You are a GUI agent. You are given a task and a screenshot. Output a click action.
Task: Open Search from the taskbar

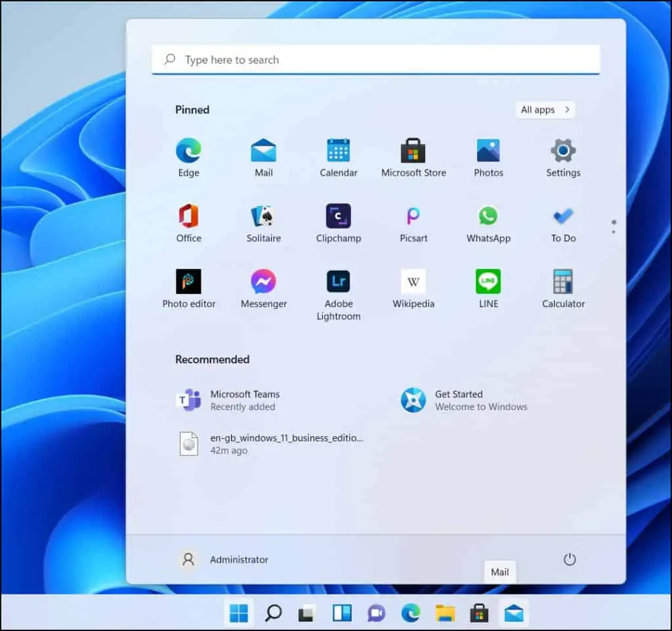pos(274,613)
